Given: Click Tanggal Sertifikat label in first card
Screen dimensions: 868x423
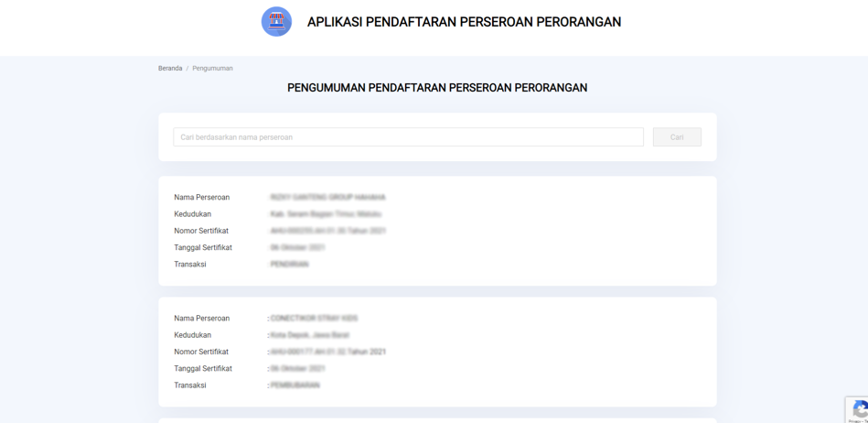Looking at the screenshot, I should (x=203, y=247).
